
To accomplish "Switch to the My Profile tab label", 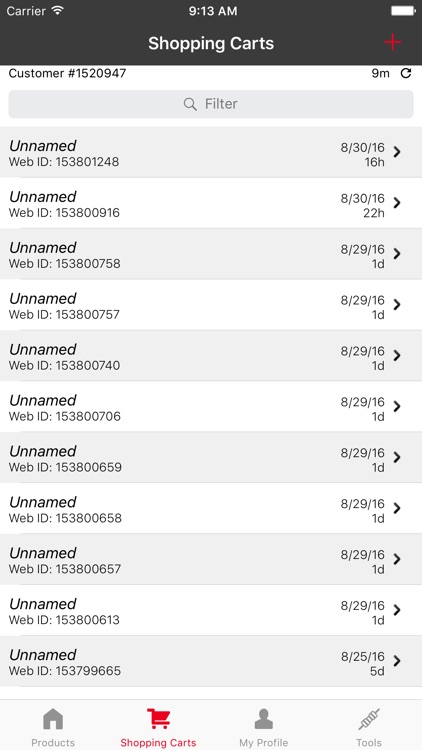I will (264, 743).
